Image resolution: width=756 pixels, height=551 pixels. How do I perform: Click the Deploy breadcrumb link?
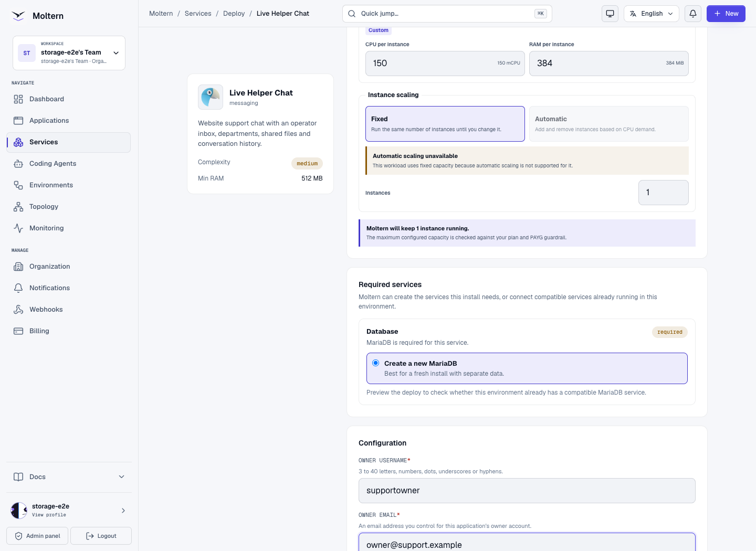pyautogui.click(x=234, y=14)
